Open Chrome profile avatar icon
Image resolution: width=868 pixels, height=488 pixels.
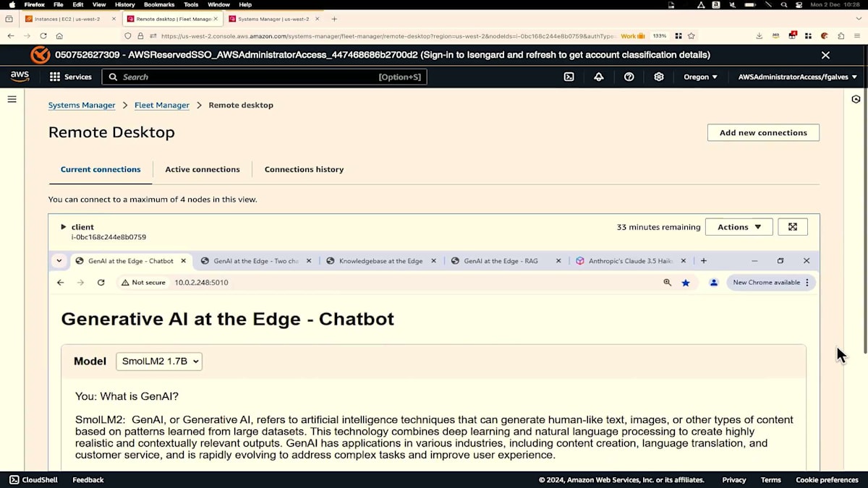coord(714,283)
